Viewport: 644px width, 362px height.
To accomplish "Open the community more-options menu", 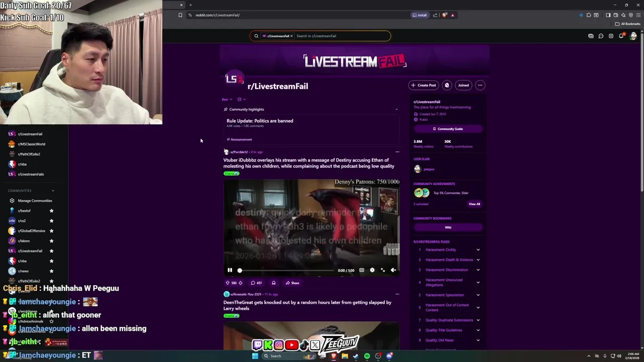I will [x=480, y=85].
